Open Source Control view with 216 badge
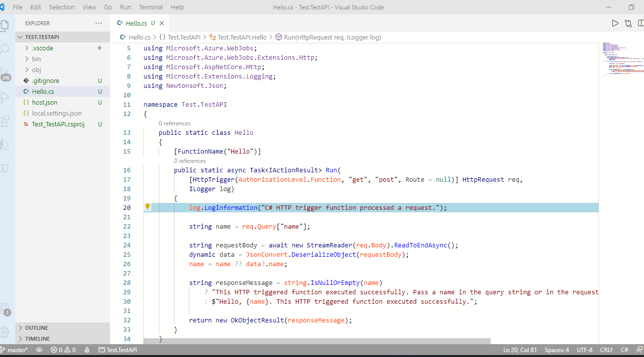 [x=5, y=74]
